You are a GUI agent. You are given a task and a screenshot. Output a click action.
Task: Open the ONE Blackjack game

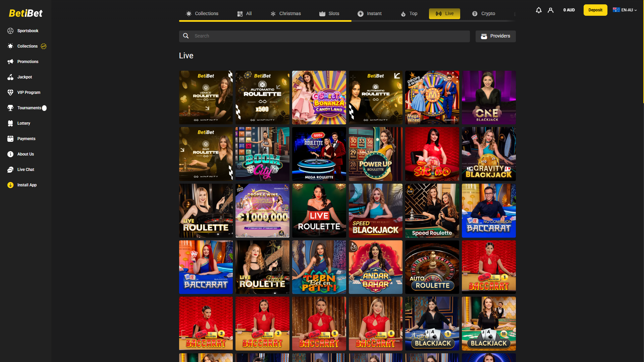(x=489, y=98)
